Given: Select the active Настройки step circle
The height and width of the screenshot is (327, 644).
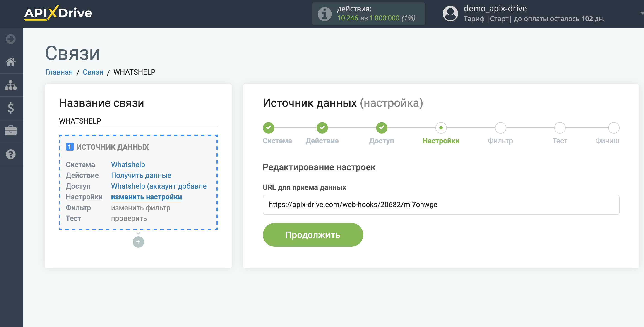Looking at the screenshot, I should (x=441, y=128).
